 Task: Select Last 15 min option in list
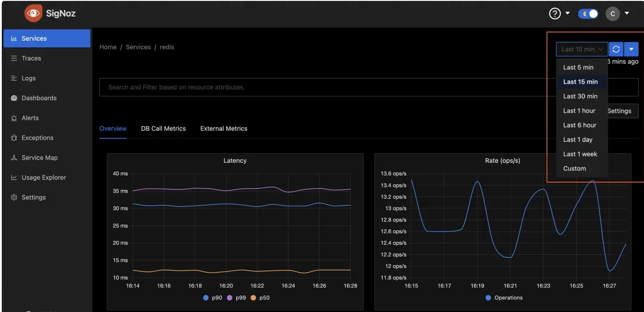coord(582,82)
